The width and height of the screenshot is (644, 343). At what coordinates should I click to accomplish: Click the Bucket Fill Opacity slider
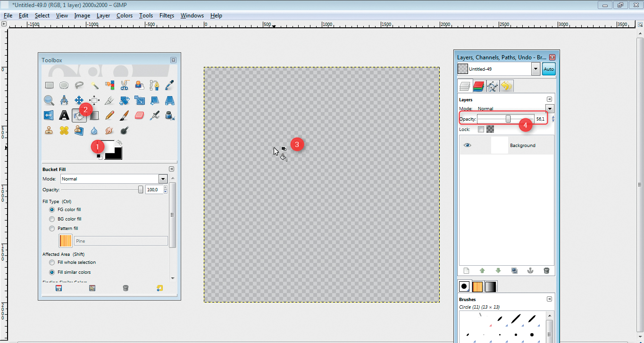(103, 189)
